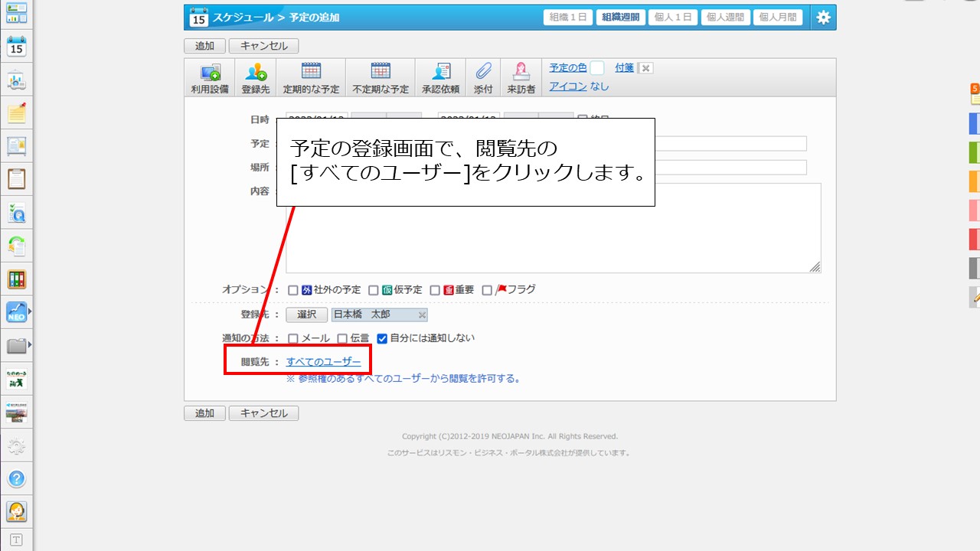This screenshot has width=980, height=551.
Task: Remove 日本橋 太郎 from 登録先
Action: (x=422, y=315)
